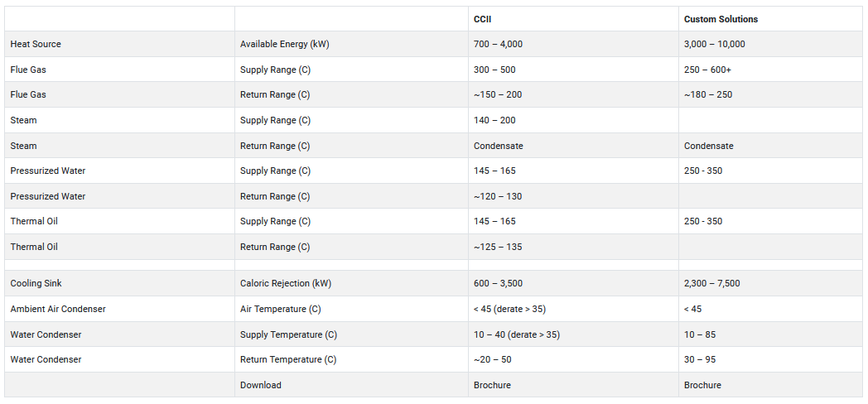Viewport: 868px width, 404px height.
Task: Click the CCII column header
Action: point(484,19)
